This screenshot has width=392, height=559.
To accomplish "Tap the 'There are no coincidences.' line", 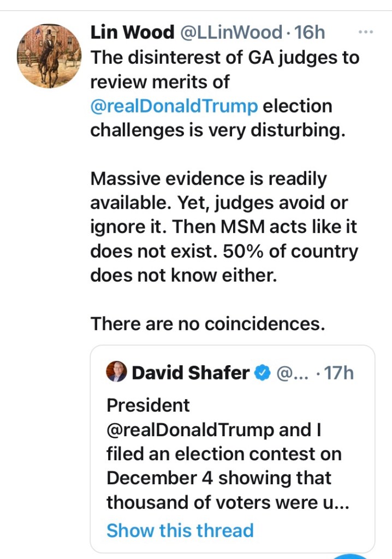I will coord(207,324).
